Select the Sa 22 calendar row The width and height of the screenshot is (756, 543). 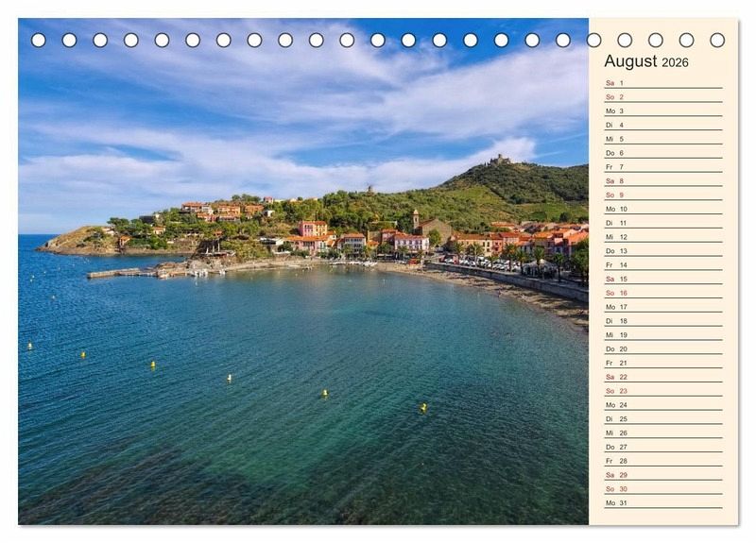tap(663, 376)
